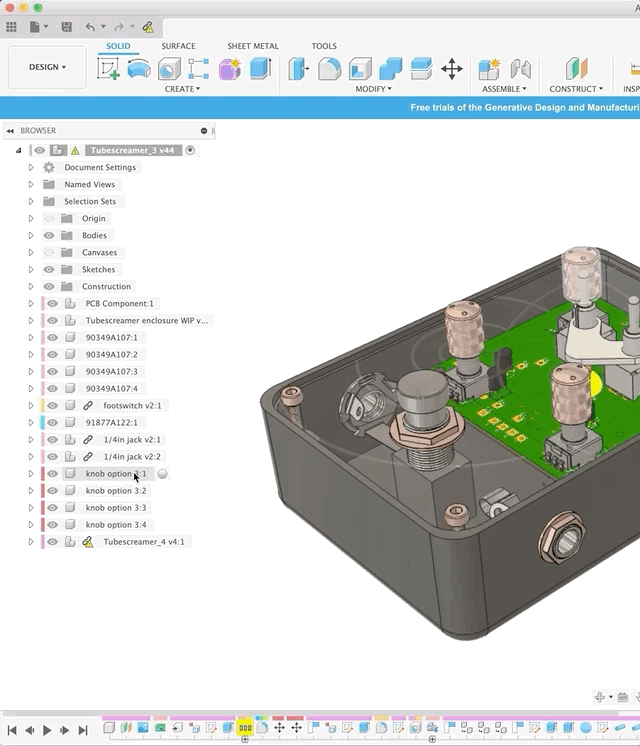Click the Create Sketch tool icon
Screen dimensions: 640x746
coord(108,68)
